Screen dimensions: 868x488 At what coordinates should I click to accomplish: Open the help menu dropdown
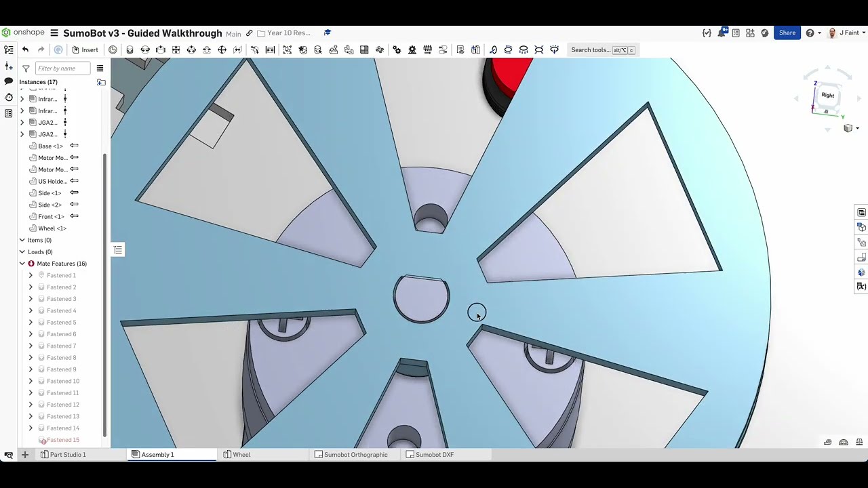coord(812,33)
